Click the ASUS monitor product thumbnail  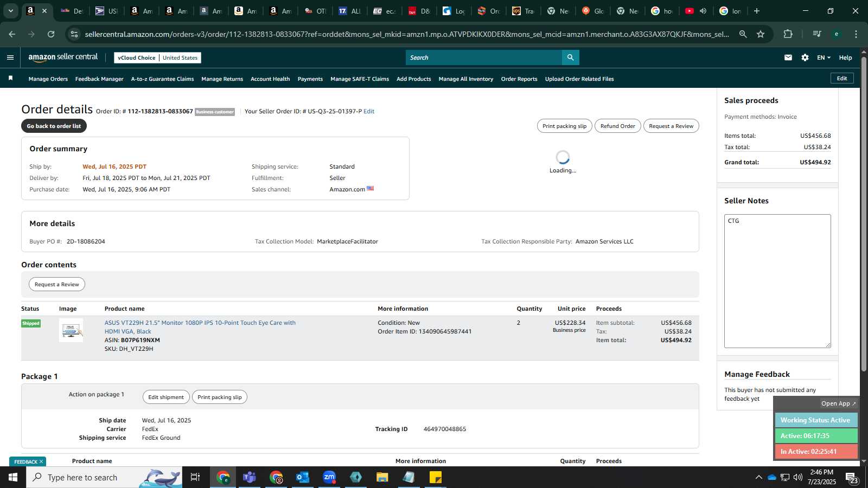[x=71, y=330]
